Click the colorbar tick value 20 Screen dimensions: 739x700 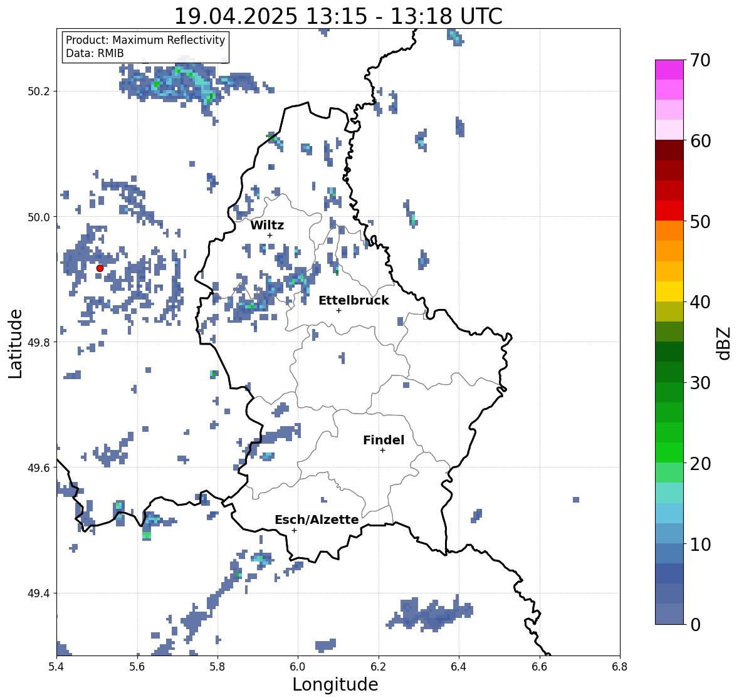(x=700, y=464)
